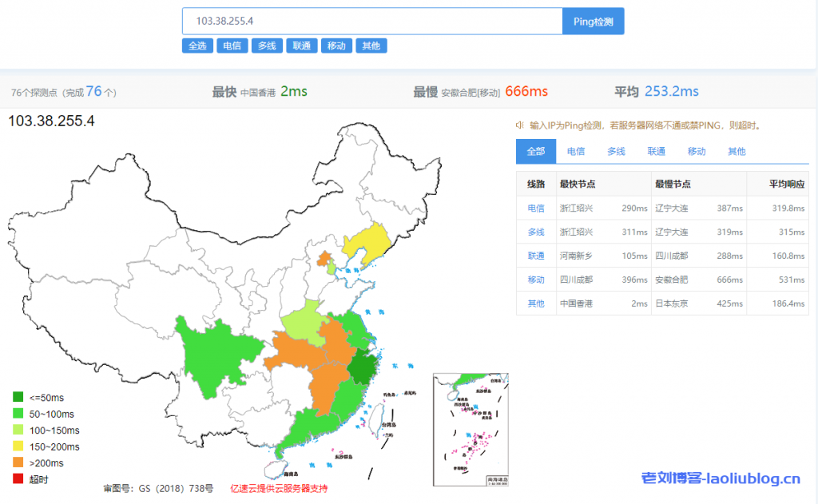This screenshot has height=504, width=818.
Task: Click the 亿速云提供云服务器支持 link
Action: point(279,488)
